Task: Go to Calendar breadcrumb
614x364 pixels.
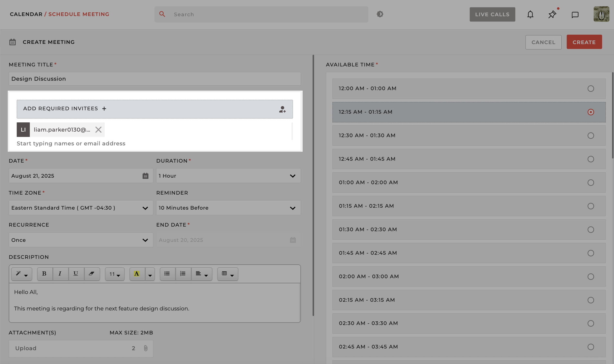Action: [26, 14]
